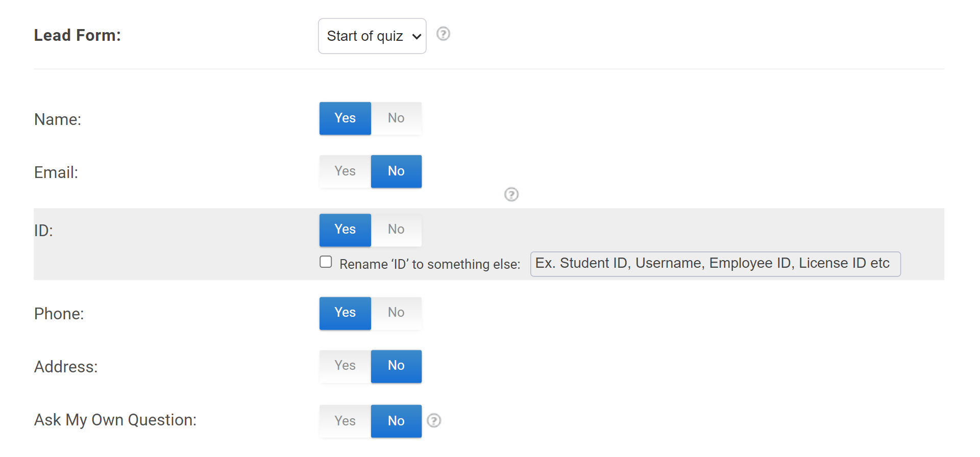The image size is (980, 457).
Task: Select No for Ask My Own Question
Action: pyautogui.click(x=396, y=421)
